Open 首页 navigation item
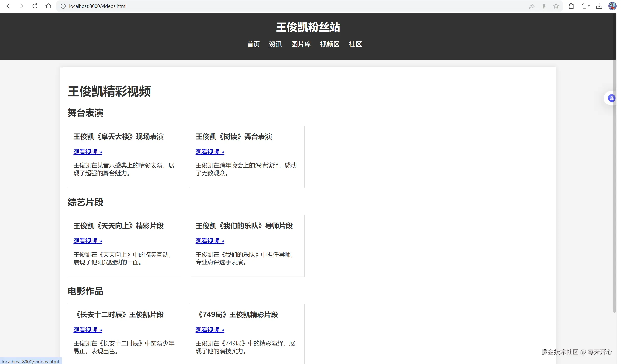 click(253, 44)
